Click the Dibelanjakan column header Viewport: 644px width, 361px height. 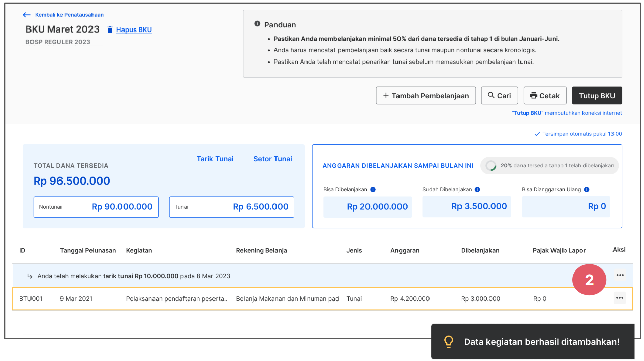(x=480, y=250)
